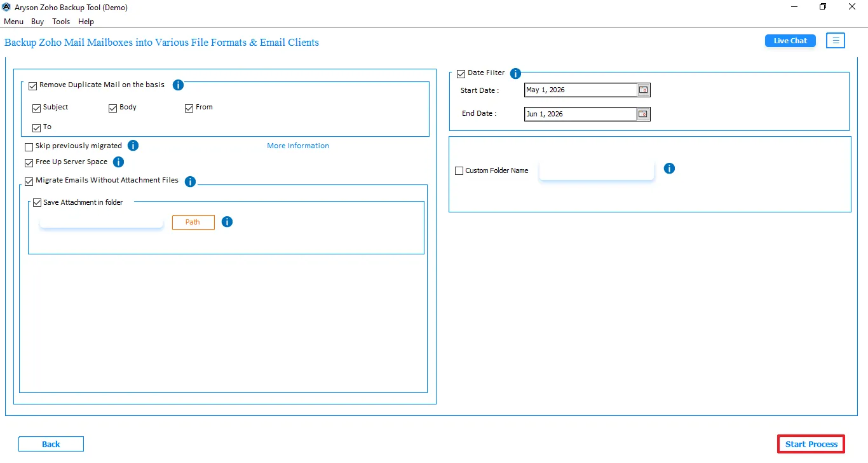Image resolution: width=868 pixels, height=463 pixels.
Task: Enable Custom Folder Name checkbox
Action: 459,171
